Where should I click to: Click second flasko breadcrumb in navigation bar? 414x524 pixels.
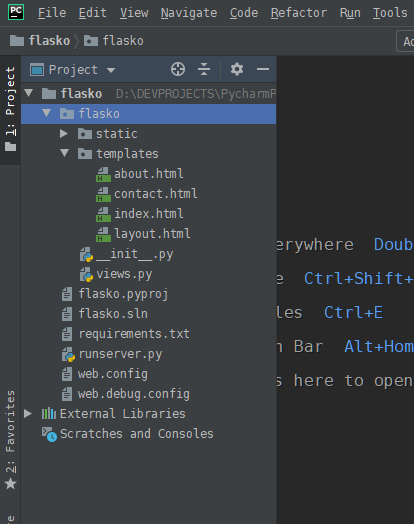(x=114, y=41)
